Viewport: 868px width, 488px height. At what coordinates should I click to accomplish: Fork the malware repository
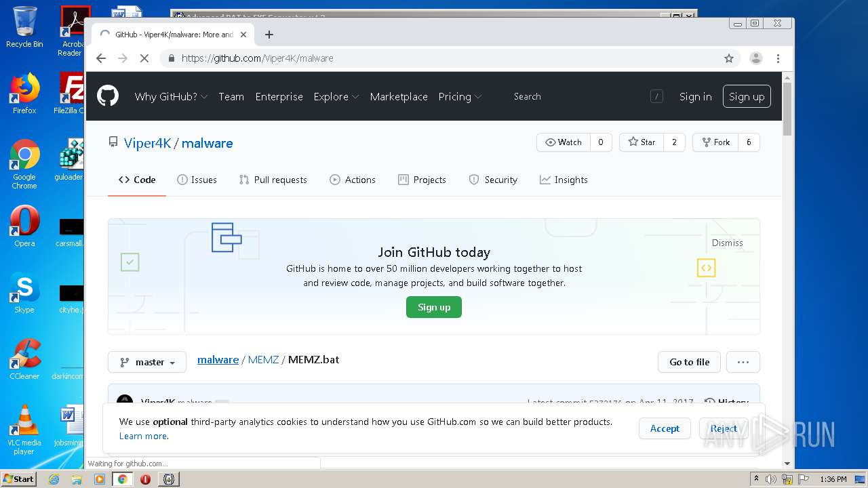point(715,142)
